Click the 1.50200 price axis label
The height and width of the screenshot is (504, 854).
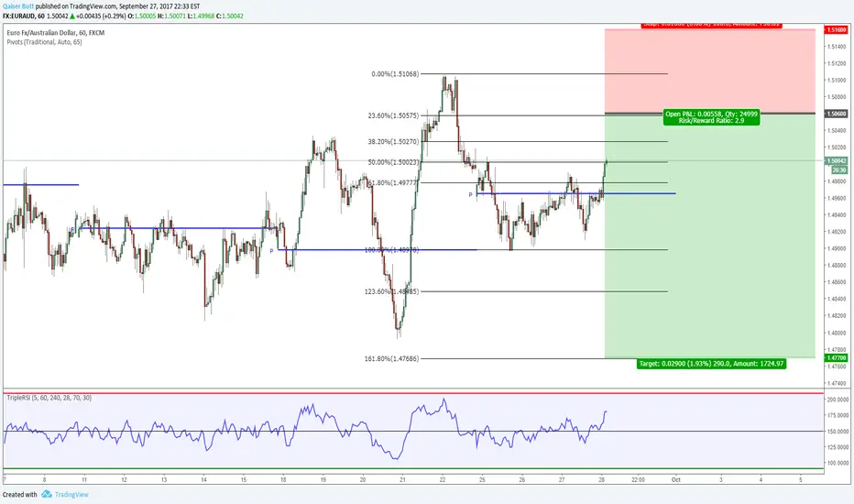(836, 148)
